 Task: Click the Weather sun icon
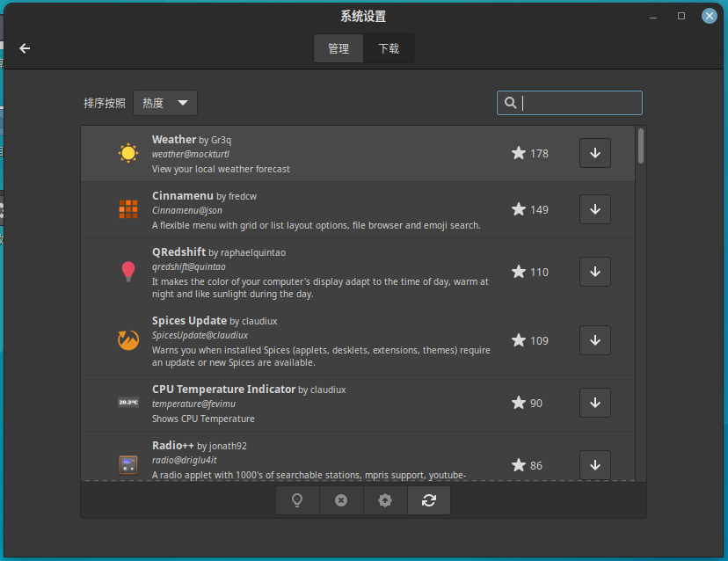[x=128, y=153]
